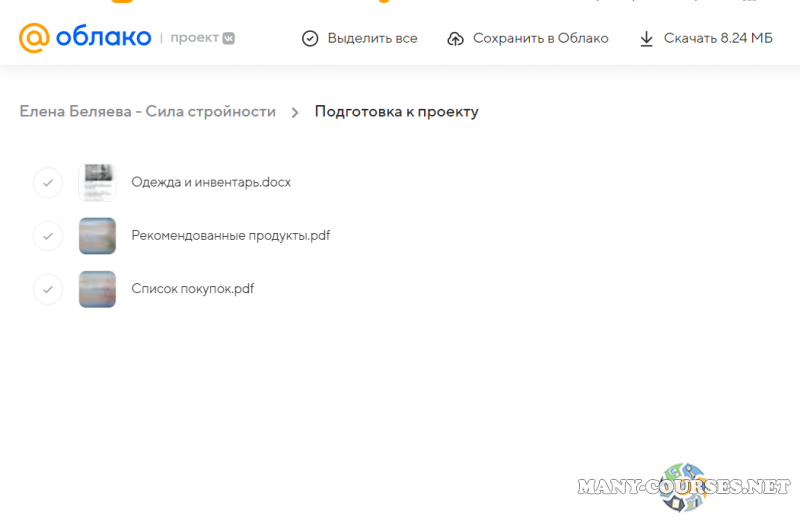Open the Одежда и инвентарь.docx thumbnail

pos(97,183)
